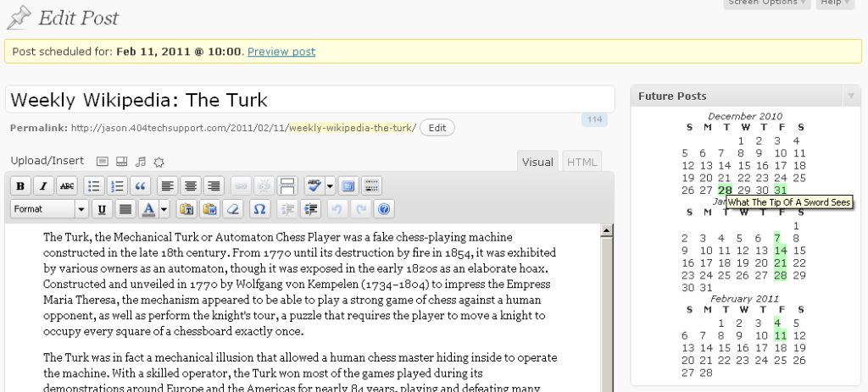The width and height of the screenshot is (868, 392).
Task: Justify the text with align full
Action: pos(125,209)
